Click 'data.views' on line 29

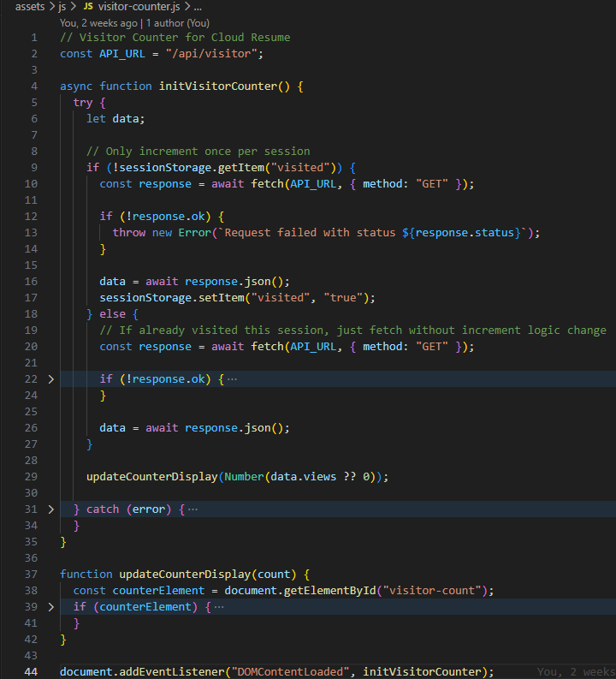tap(304, 477)
